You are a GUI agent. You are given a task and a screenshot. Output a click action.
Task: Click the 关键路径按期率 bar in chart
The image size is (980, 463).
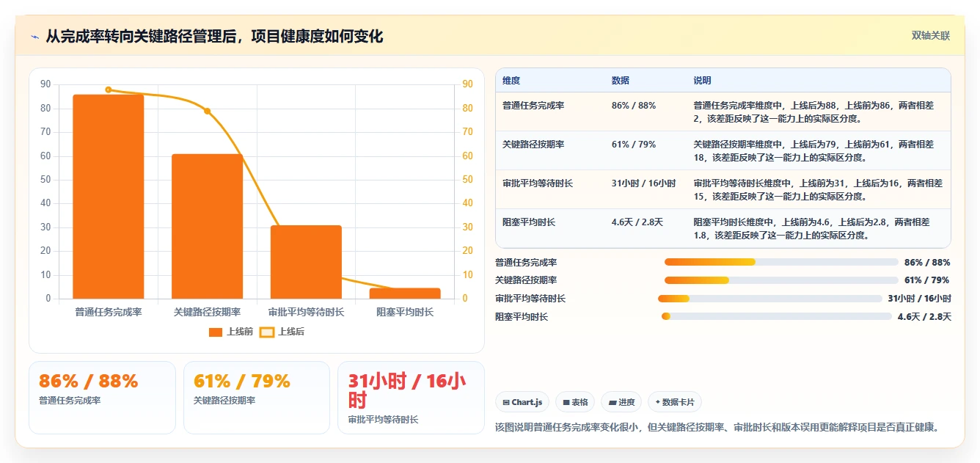pos(207,226)
